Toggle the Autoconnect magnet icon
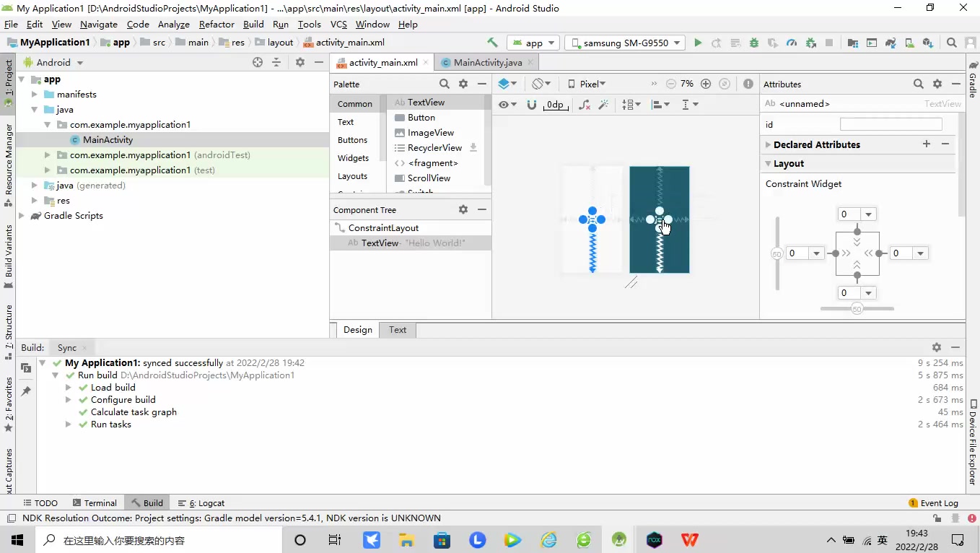 (532, 105)
